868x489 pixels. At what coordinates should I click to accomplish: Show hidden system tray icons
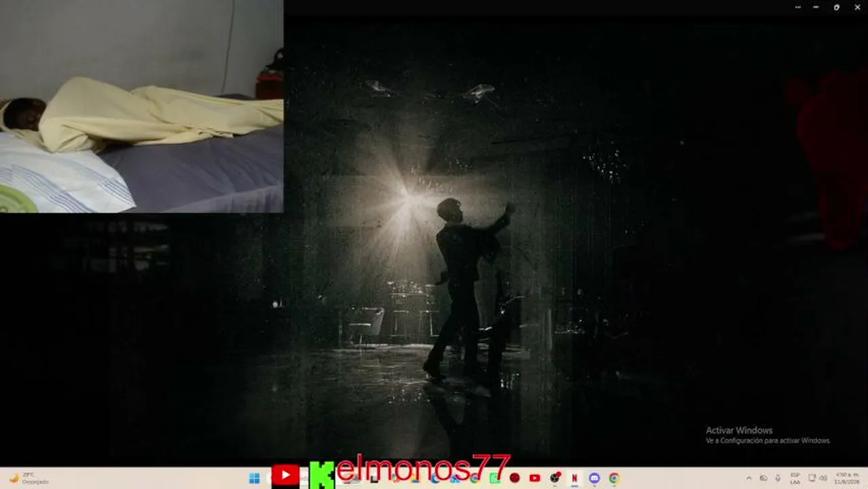pos(749,478)
